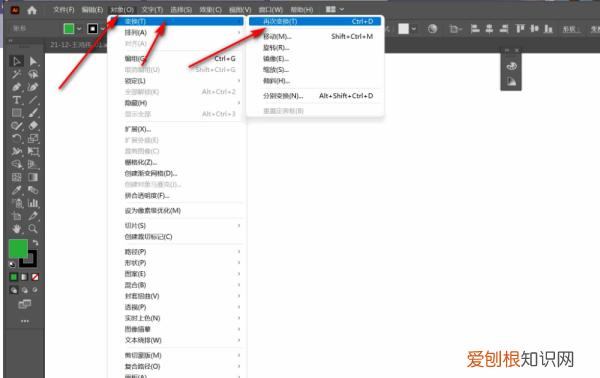Select the Perspective Grid tool
This screenshot has width=600, height=378.
(x=33, y=165)
